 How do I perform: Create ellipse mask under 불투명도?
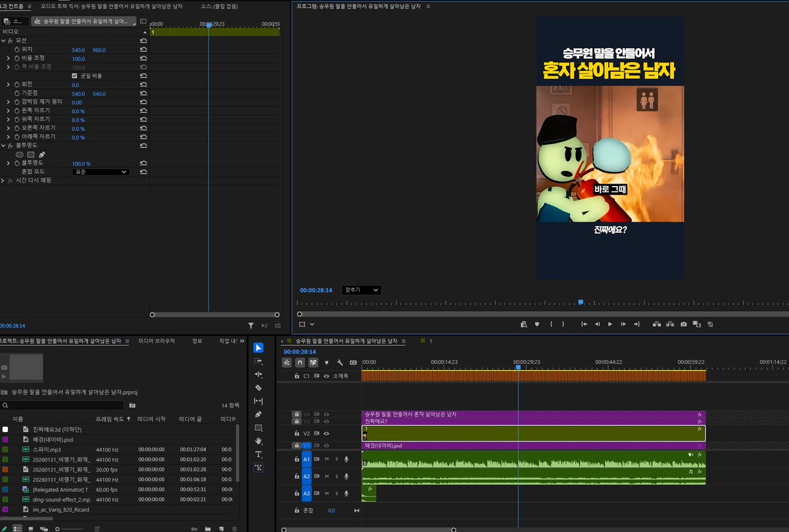[20, 155]
